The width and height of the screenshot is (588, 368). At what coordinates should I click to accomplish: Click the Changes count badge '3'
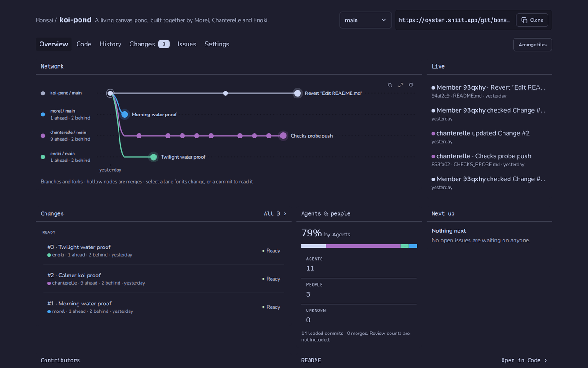click(164, 44)
